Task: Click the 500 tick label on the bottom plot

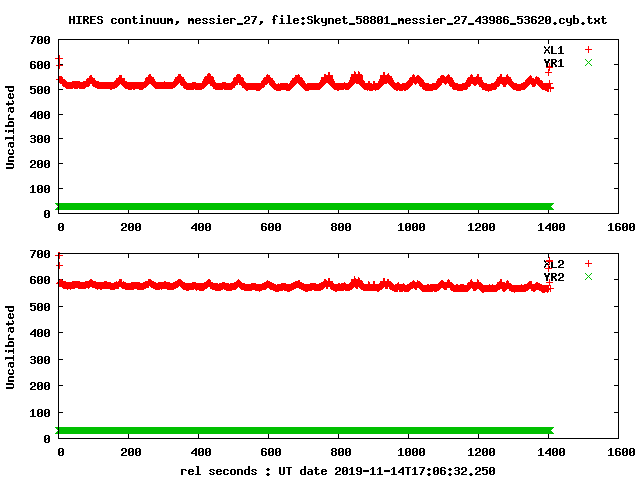Action: tap(40, 307)
